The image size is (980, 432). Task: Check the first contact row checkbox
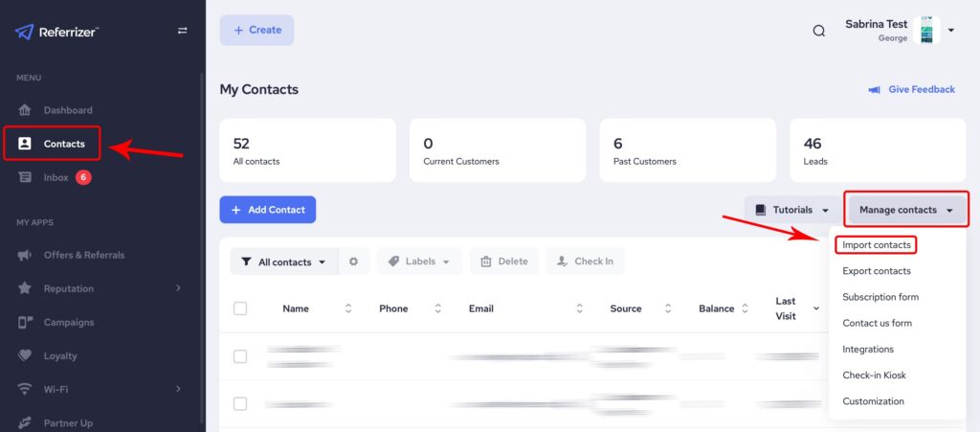click(x=240, y=356)
